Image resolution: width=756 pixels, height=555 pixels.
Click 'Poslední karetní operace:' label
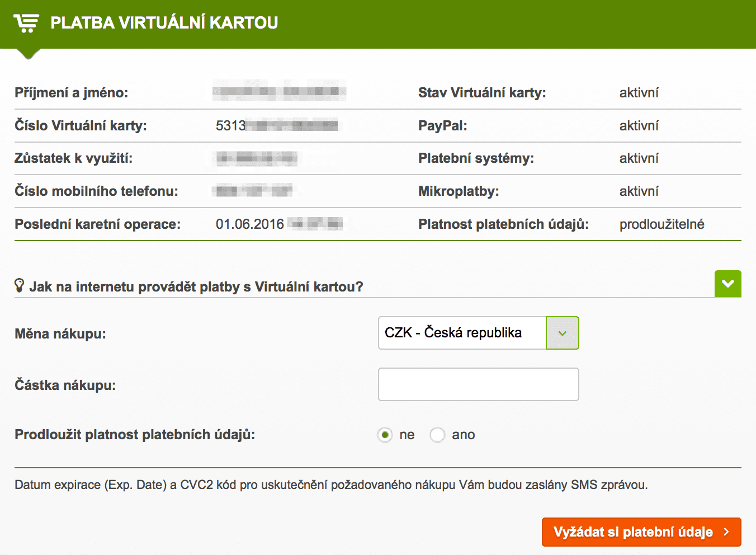[x=98, y=224]
